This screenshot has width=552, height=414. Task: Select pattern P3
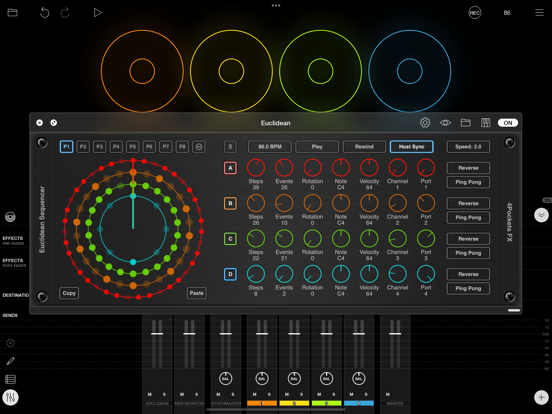click(x=100, y=147)
